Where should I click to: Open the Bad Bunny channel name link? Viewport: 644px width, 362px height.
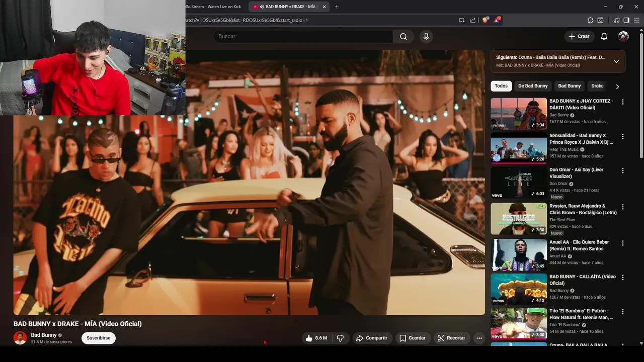(44, 335)
